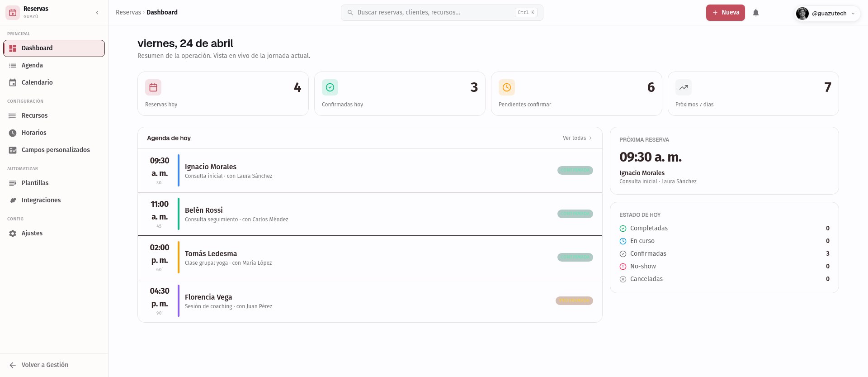Click the Pendientes confirmar clock icon
Screen dimensions: 868x377
point(507,87)
